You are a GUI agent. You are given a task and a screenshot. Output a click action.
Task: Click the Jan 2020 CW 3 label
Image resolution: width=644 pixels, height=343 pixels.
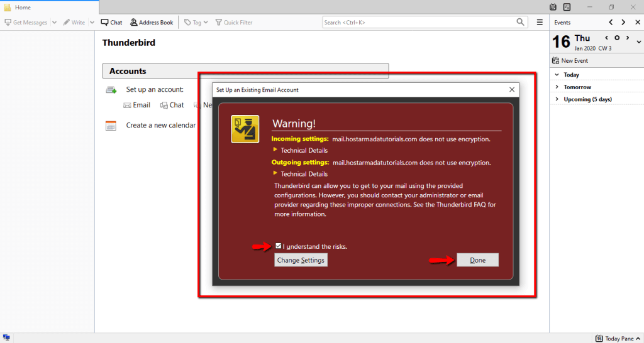[x=592, y=48]
